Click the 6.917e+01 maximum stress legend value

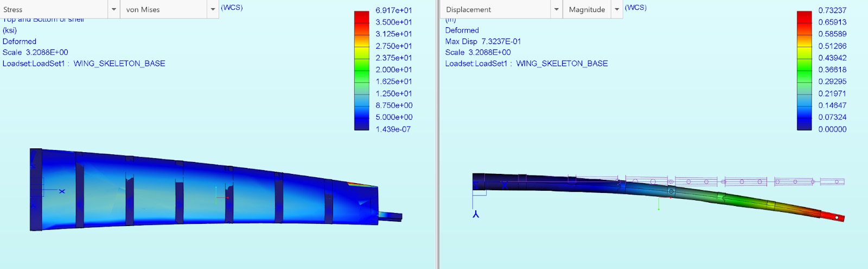(394, 10)
